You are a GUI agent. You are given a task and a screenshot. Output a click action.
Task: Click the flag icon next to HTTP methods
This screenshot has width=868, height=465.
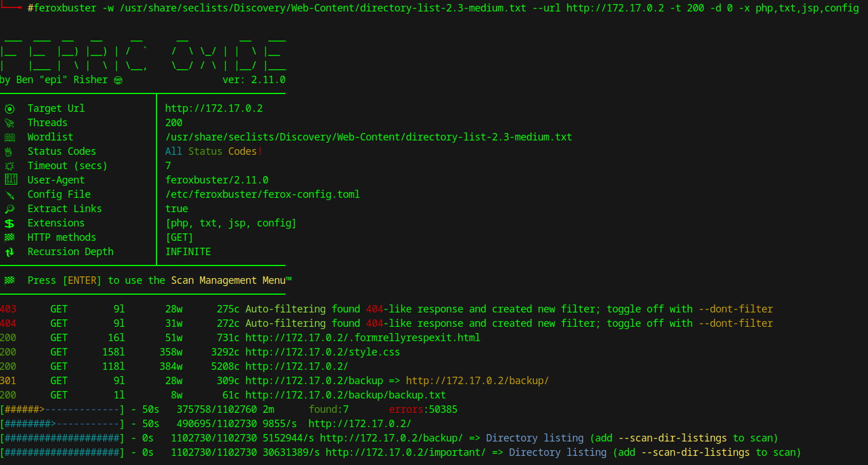pos(10,237)
